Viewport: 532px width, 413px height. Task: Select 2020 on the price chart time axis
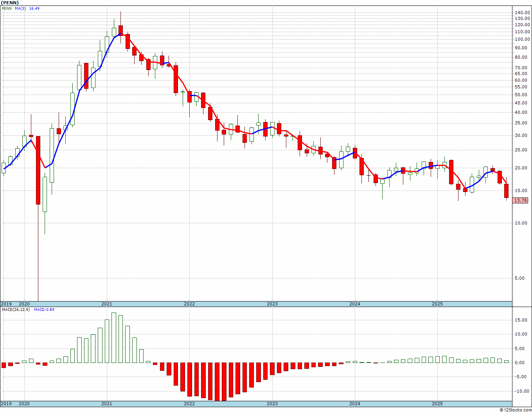24,304
